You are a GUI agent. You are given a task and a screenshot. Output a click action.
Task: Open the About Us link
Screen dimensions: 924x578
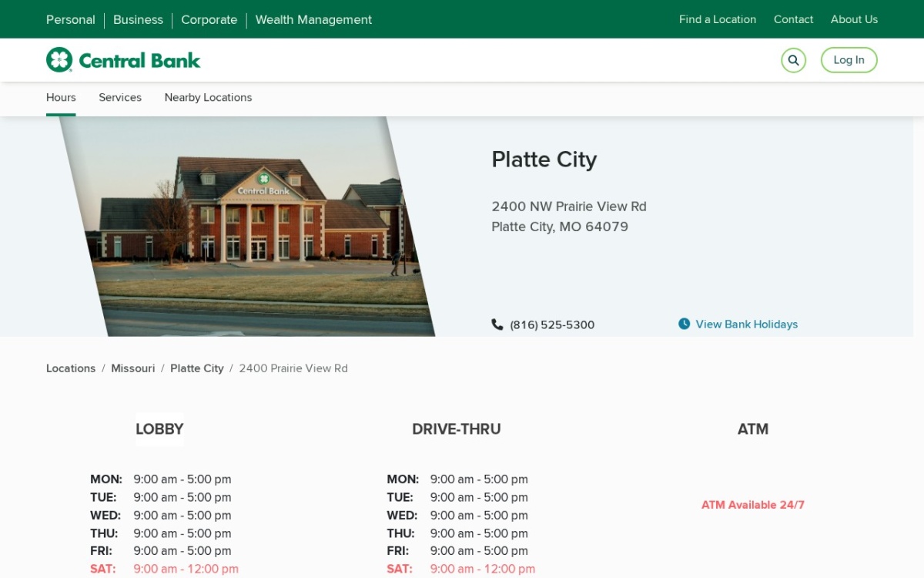(x=854, y=19)
